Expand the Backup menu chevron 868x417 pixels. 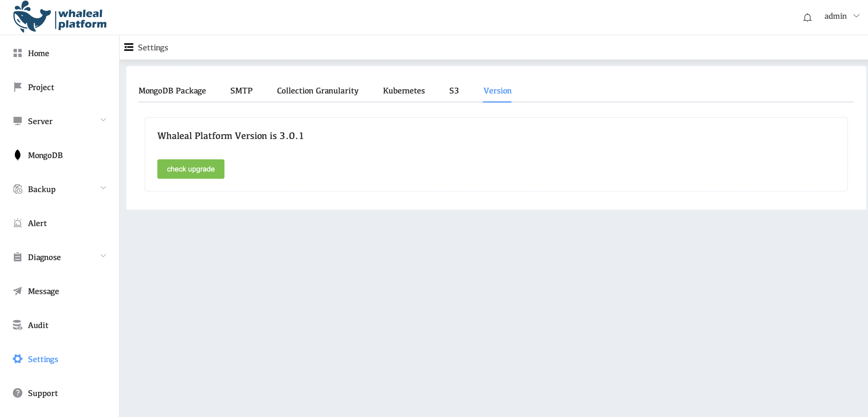[103, 188]
